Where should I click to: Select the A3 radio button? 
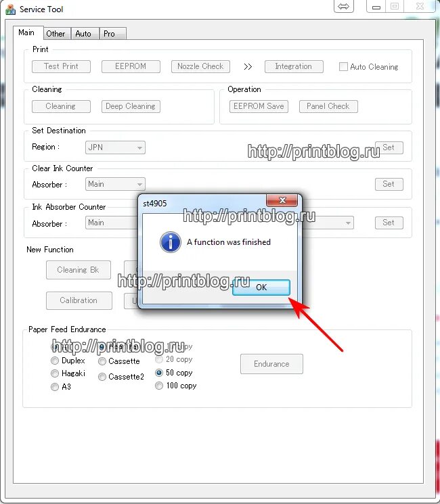pos(55,387)
